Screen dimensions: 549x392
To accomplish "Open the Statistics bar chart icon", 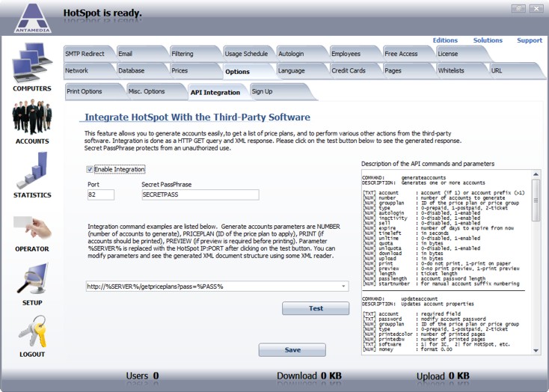I will pos(32,171).
